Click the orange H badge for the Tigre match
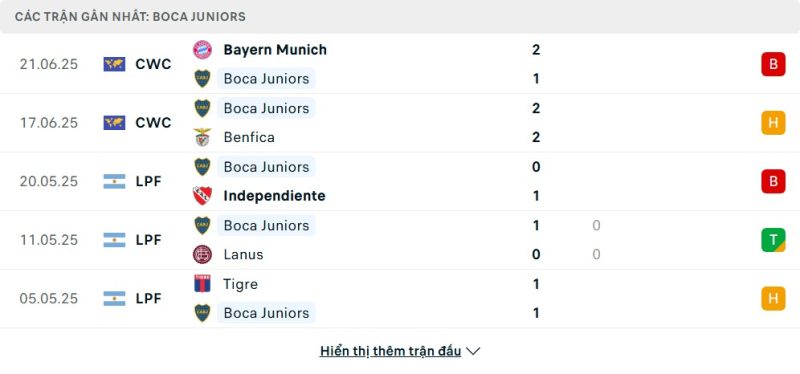800x374 pixels. 773,298
